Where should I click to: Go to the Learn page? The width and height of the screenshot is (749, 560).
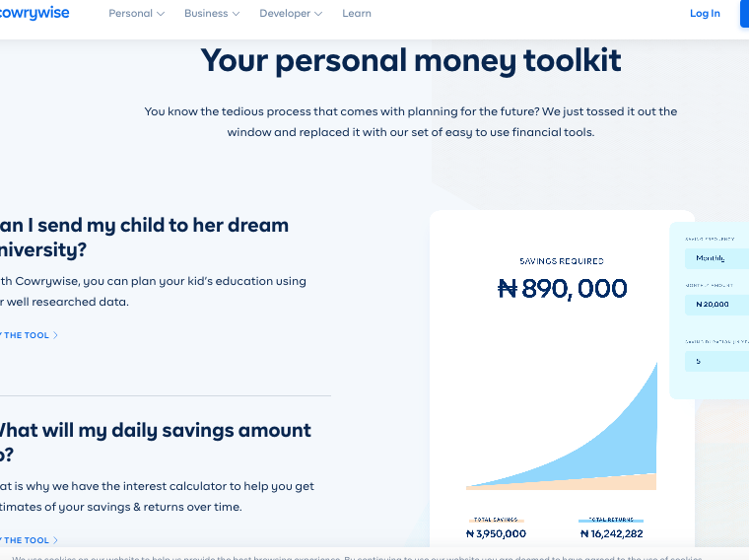point(357,14)
